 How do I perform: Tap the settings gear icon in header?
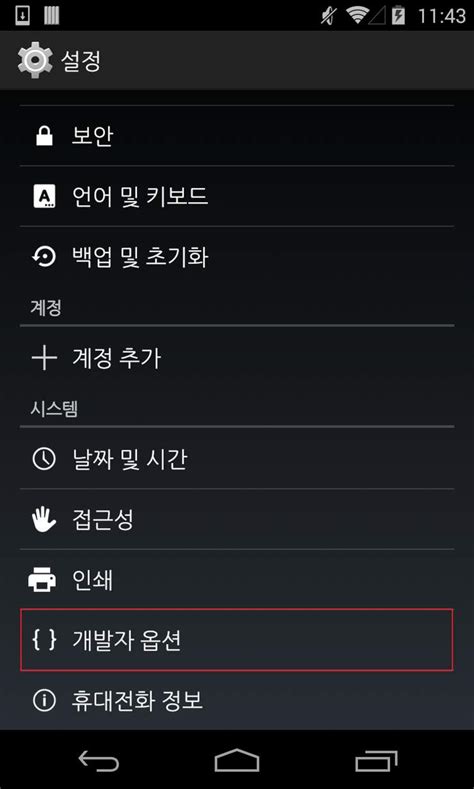35,60
